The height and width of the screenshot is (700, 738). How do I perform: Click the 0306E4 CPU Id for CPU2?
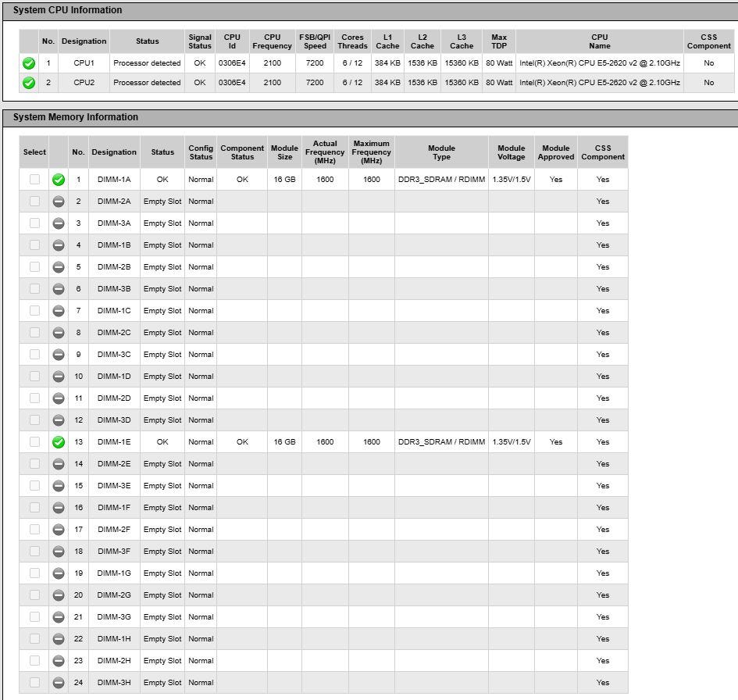click(232, 83)
